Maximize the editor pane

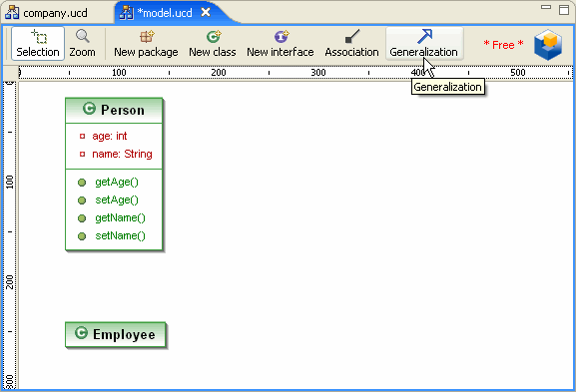(x=564, y=10)
